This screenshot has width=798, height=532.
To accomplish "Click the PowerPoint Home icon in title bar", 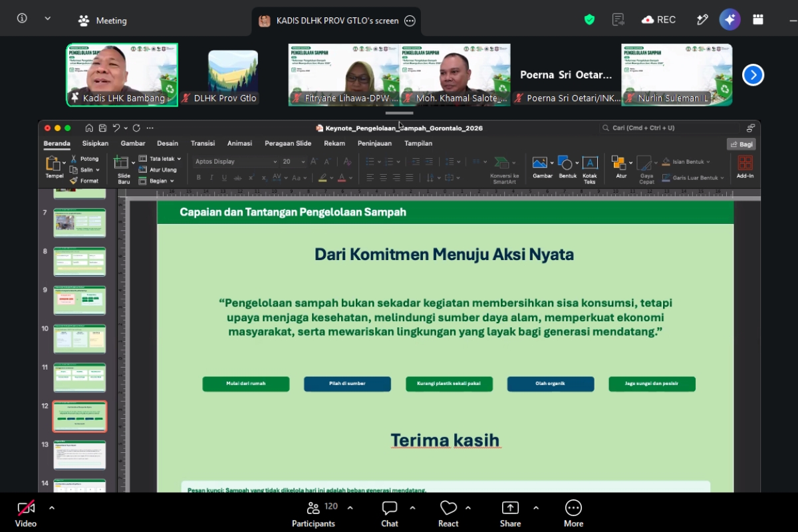I will tap(89, 128).
